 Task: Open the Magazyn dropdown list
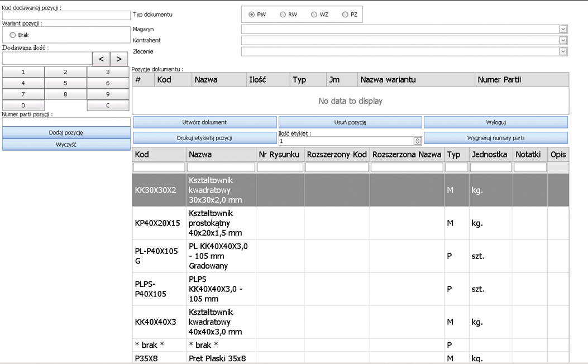[563, 29]
